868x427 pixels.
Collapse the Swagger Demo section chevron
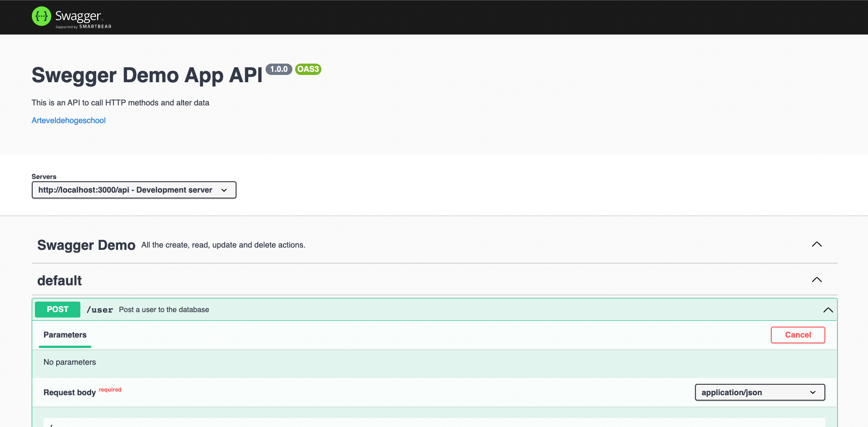pyautogui.click(x=817, y=244)
